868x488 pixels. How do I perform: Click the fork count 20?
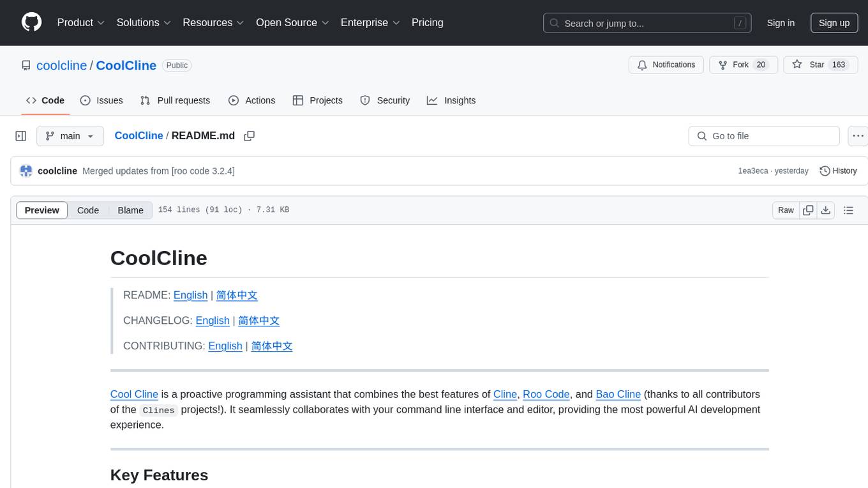tap(761, 65)
